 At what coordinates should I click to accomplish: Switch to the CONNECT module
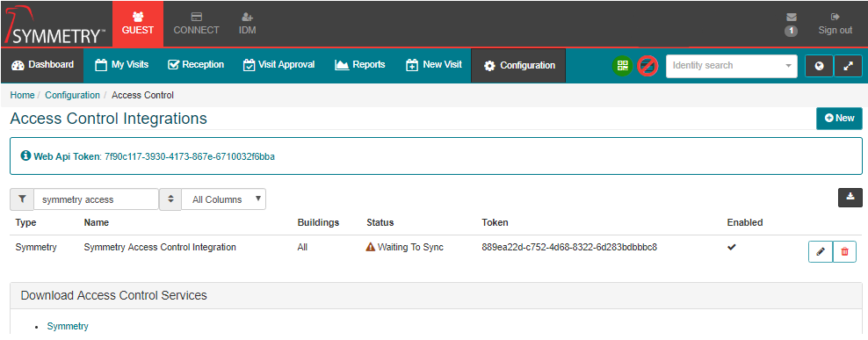pos(197,24)
